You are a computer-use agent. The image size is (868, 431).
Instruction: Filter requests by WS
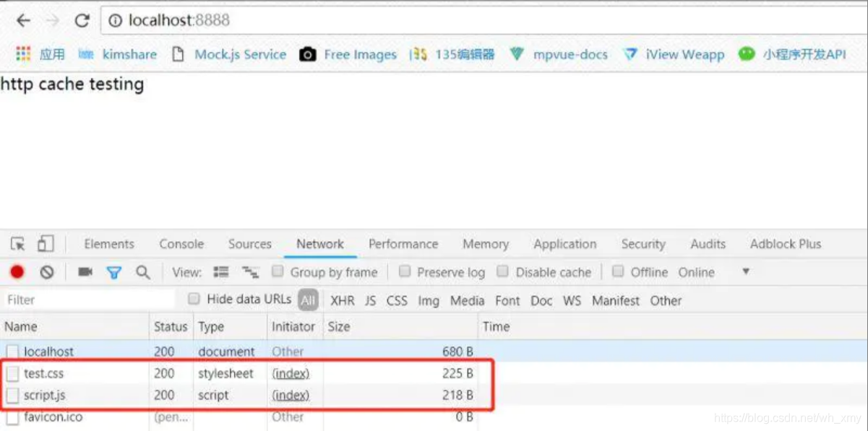pos(572,300)
